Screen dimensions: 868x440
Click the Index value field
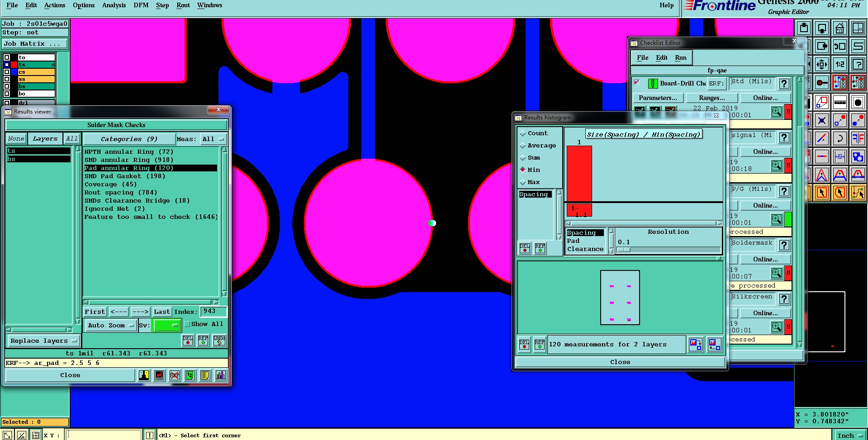[213, 312]
